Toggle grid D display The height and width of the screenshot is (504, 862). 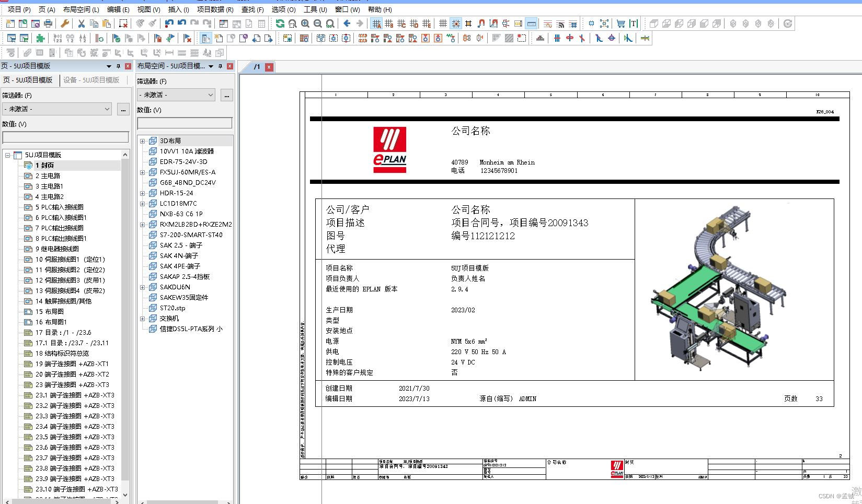point(414,24)
